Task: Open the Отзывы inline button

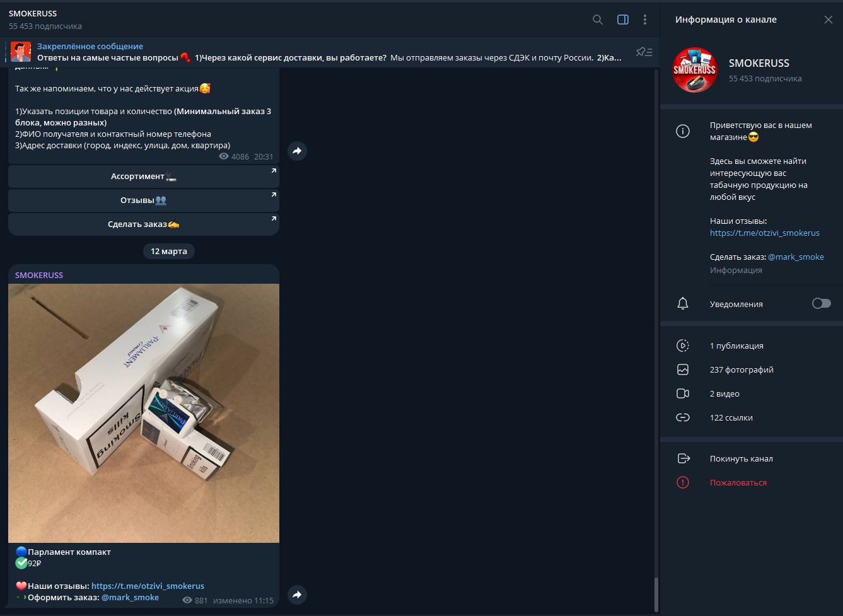Action: [x=144, y=200]
